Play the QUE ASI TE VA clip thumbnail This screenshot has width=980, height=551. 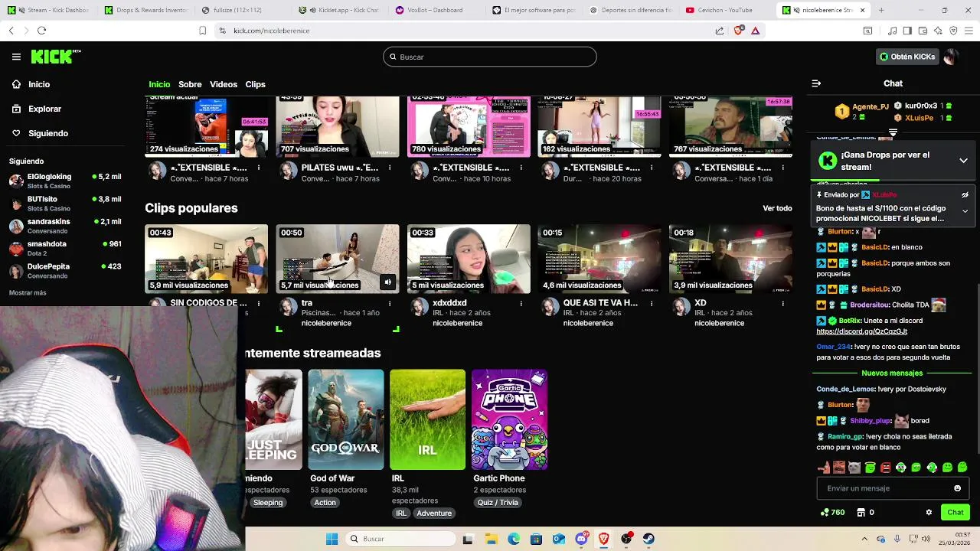[x=599, y=259]
